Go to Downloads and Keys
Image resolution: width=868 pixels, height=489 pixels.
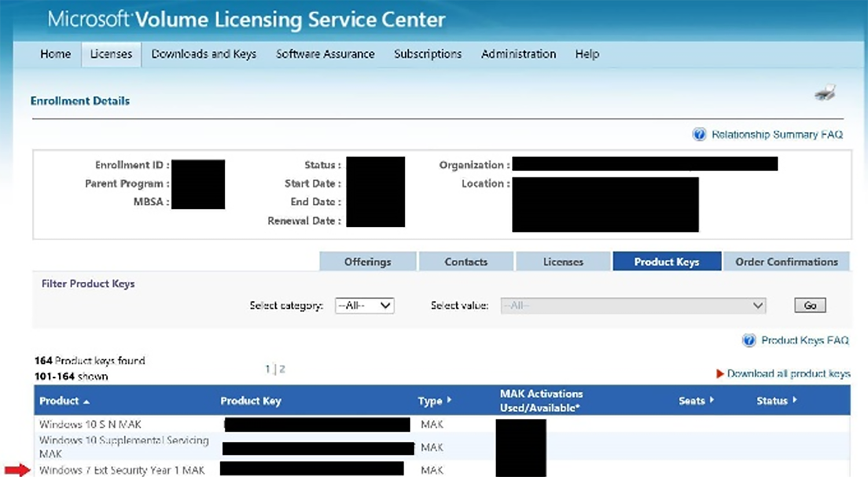pyautogui.click(x=204, y=53)
